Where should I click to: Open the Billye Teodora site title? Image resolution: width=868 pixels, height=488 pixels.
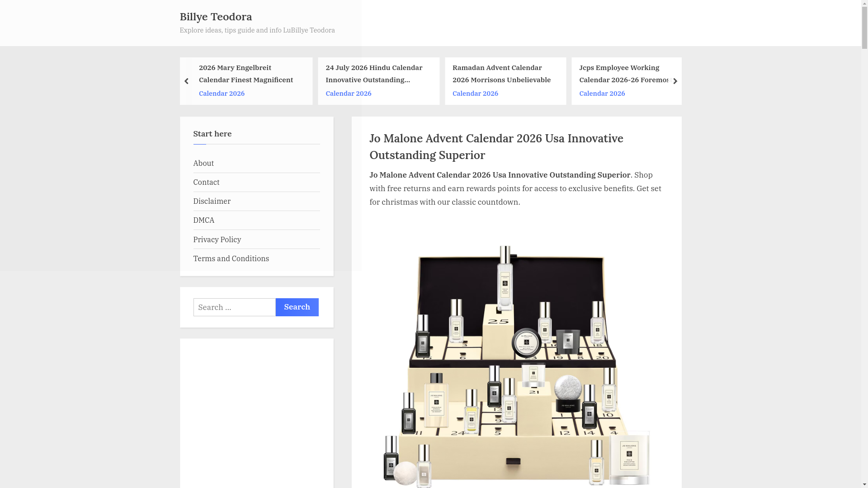(216, 17)
